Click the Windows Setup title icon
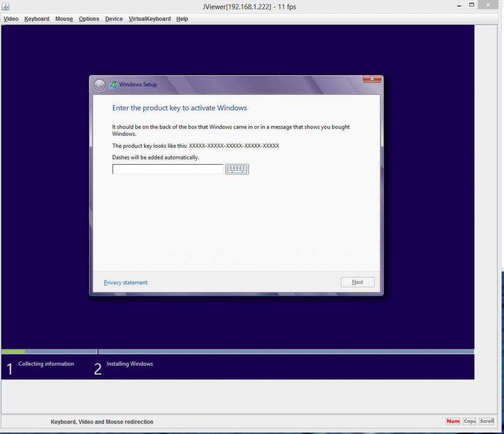Viewport: 504px width, 434px height. coord(113,85)
